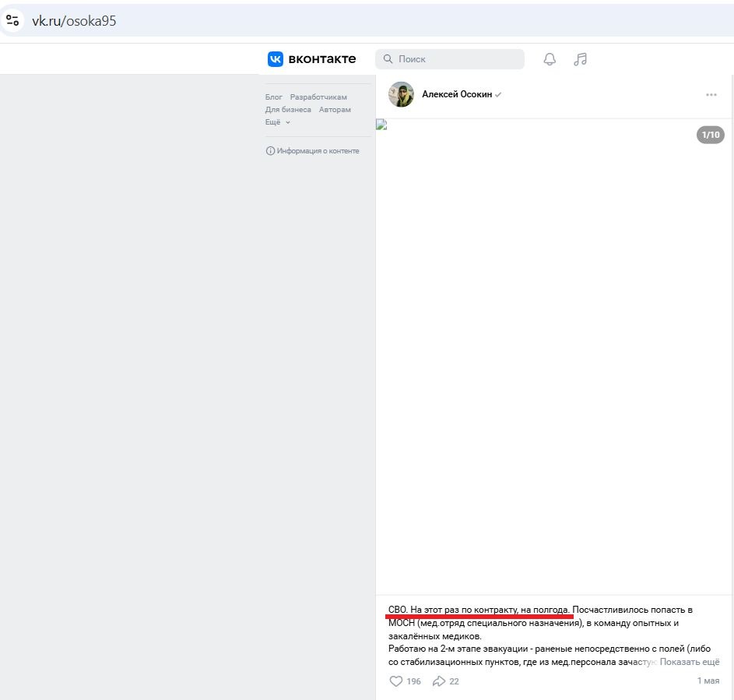The image size is (734, 700).
Task: Open the post date 1 мая
Action: coord(708,681)
